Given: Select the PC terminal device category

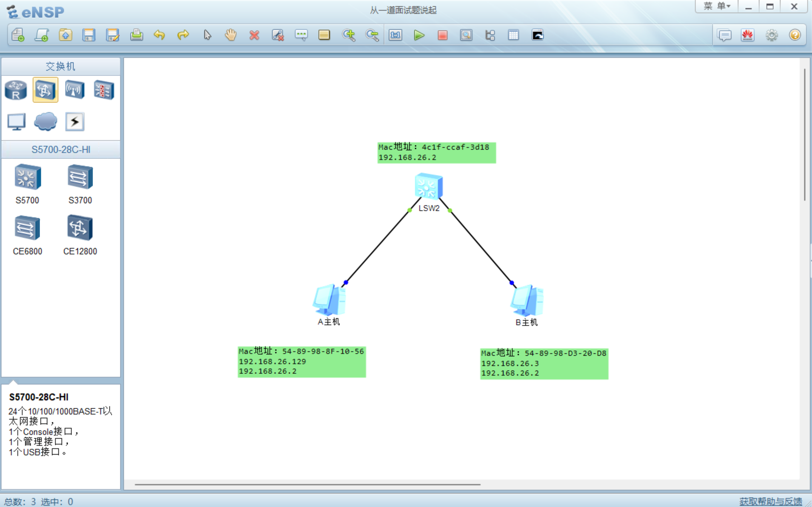Looking at the screenshot, I should pyautogui.click(x=16, y=122).
